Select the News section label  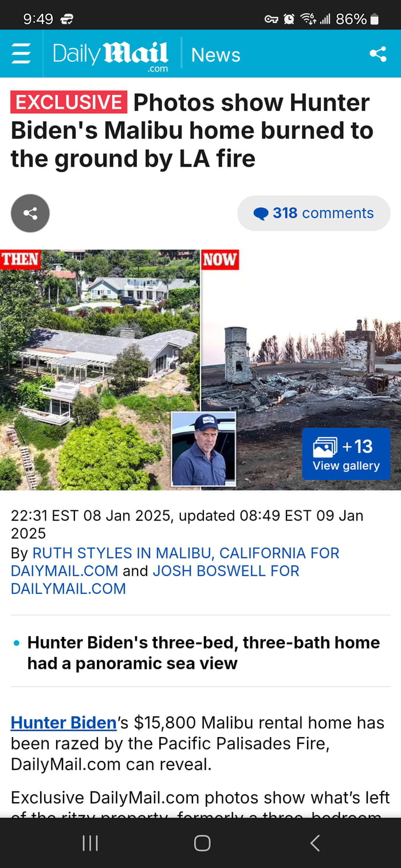click(x=215, y=55)
